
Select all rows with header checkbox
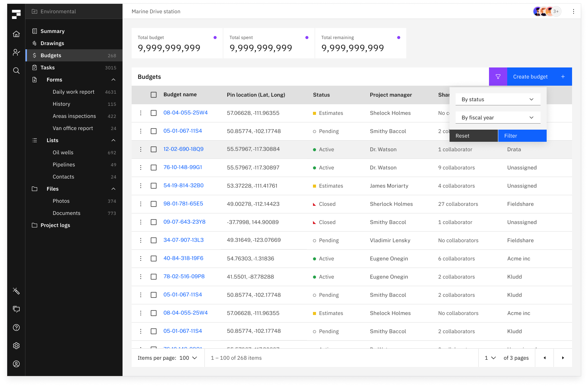[x=154, y=95]
